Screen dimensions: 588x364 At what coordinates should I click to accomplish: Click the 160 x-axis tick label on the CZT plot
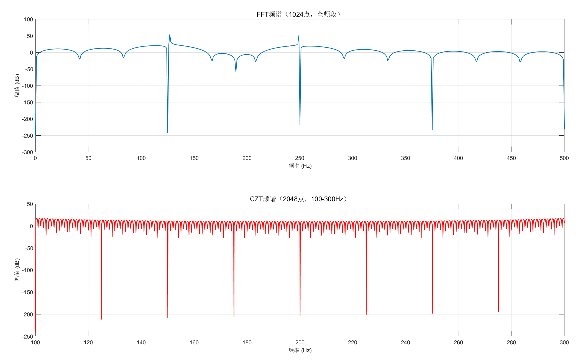coord(194,342)
